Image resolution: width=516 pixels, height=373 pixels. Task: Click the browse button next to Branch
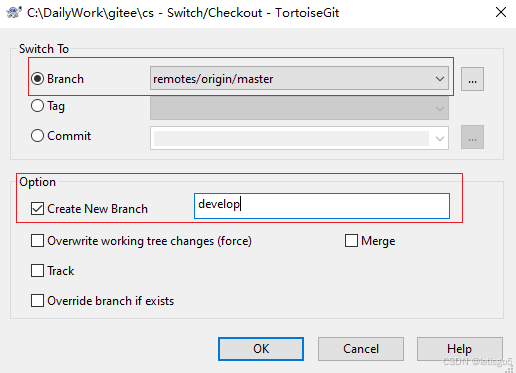[472, 79]
